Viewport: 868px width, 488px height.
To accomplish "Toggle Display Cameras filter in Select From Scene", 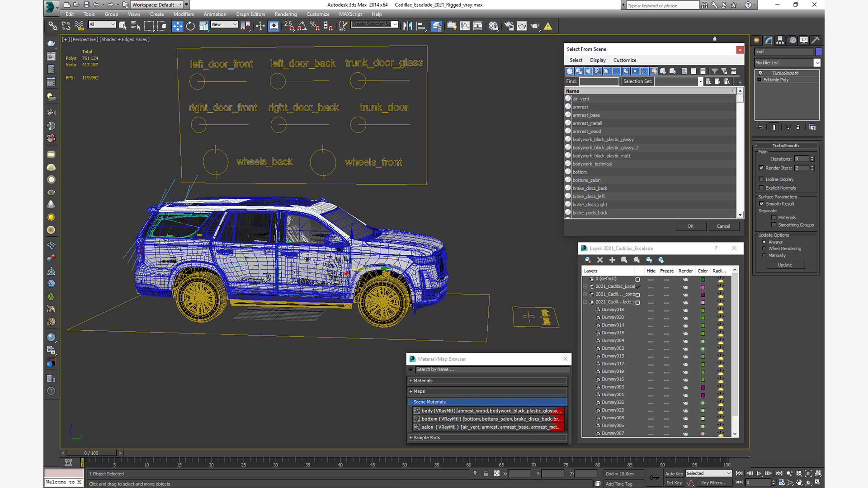I will [598, 71].
